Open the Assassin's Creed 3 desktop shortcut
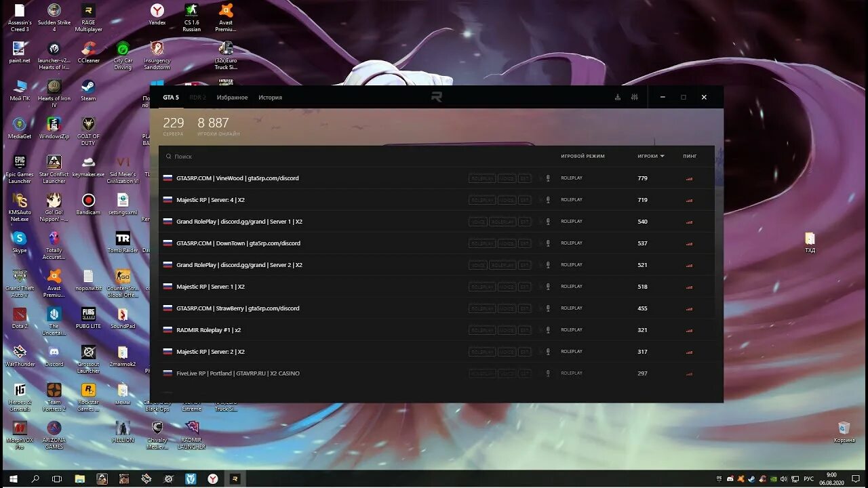The image size is (868, 488). (x=20, y=18)
